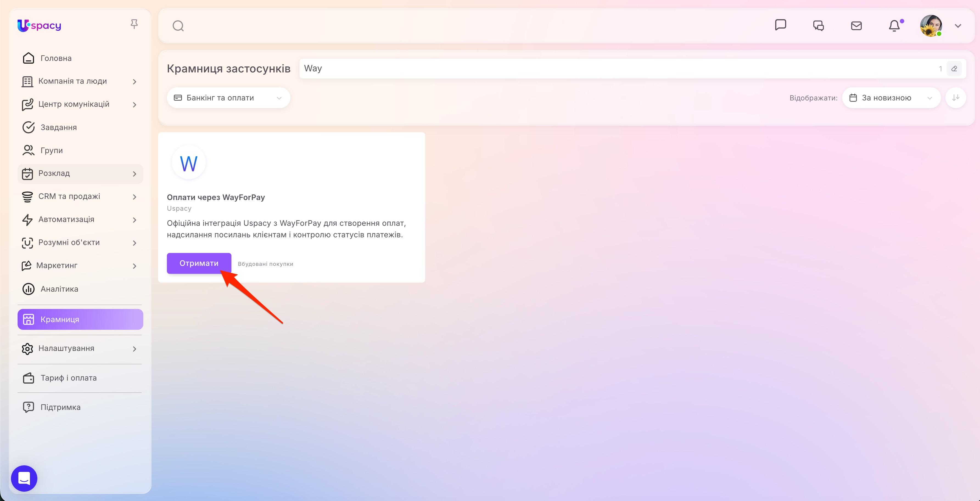This screenshot has width=980, height=501.
Task: Pin the sidebar with pin icon
Action: click(134, 24)
